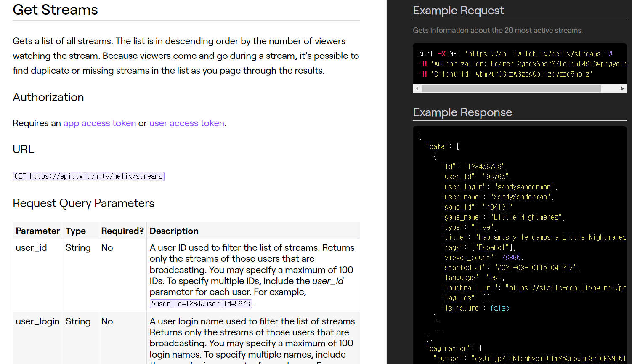Open the app access token link

pyautogui.click(x=100, y=123)
